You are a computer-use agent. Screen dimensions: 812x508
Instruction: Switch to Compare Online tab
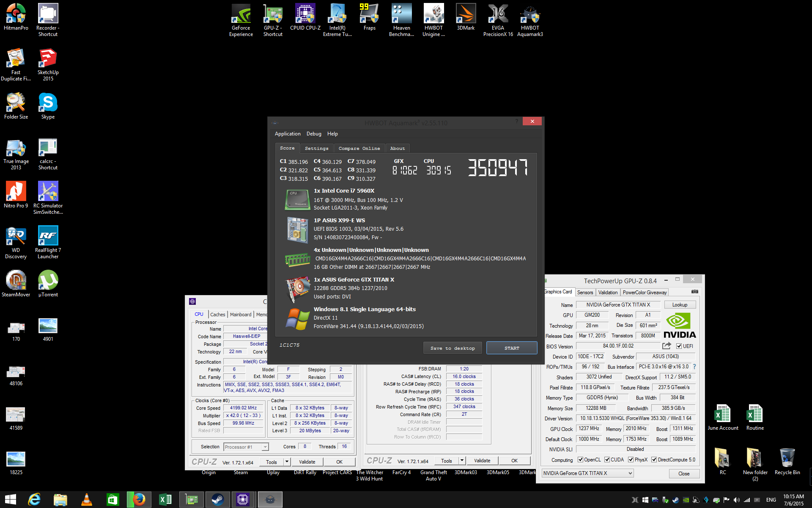(359, 149)
